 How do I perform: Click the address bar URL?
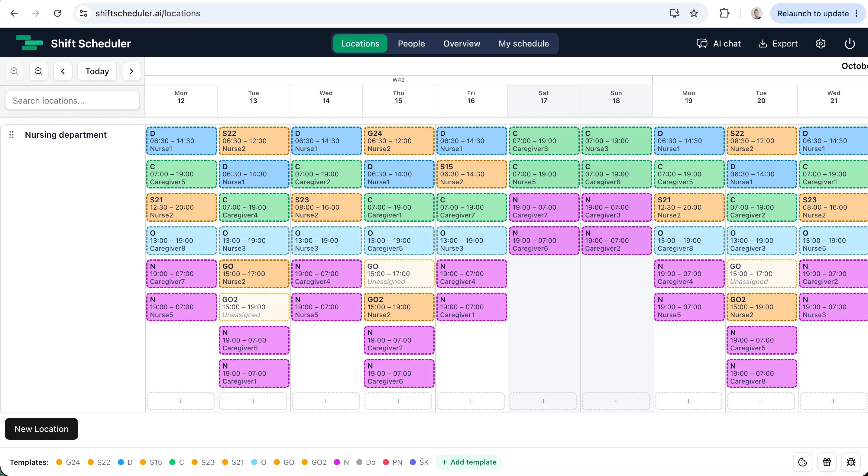coord(147,14)
